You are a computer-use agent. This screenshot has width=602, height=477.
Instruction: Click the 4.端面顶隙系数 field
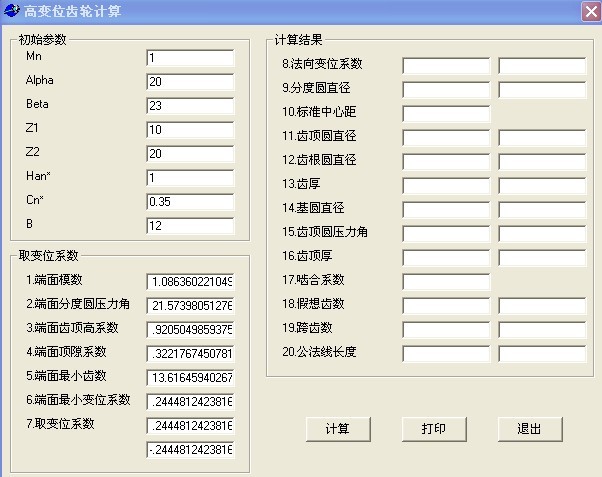click(x=190, y=354)
